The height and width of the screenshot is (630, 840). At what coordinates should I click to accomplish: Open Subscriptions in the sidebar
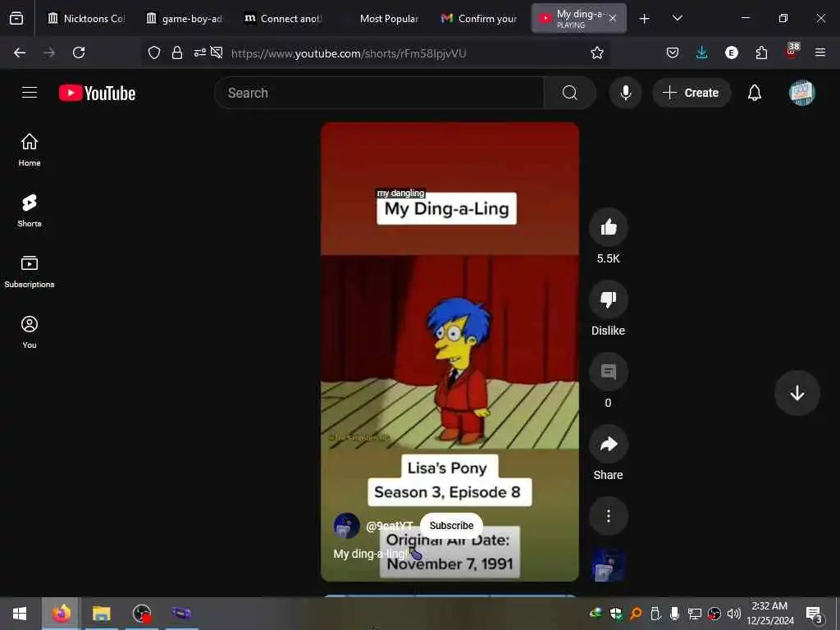(x=30, y=272)
